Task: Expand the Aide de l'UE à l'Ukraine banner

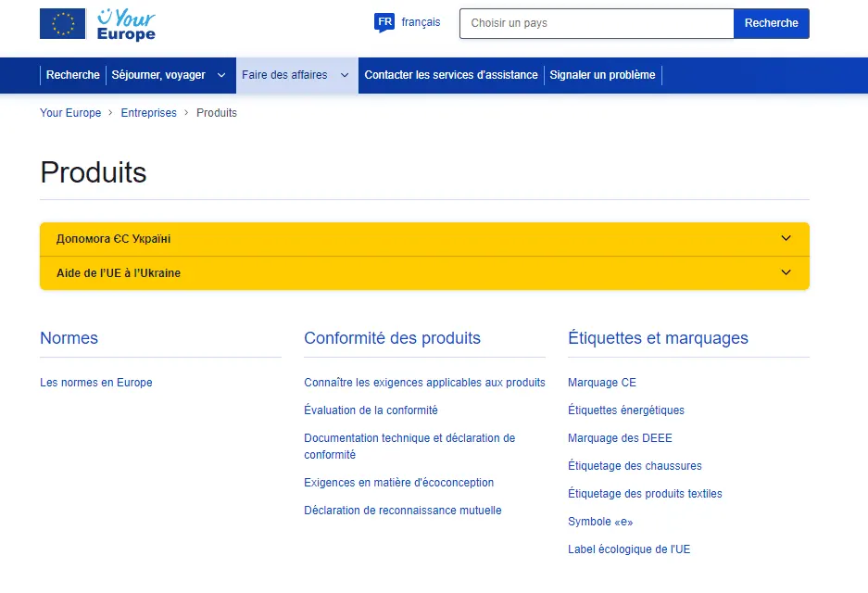Action: [424, 273]
